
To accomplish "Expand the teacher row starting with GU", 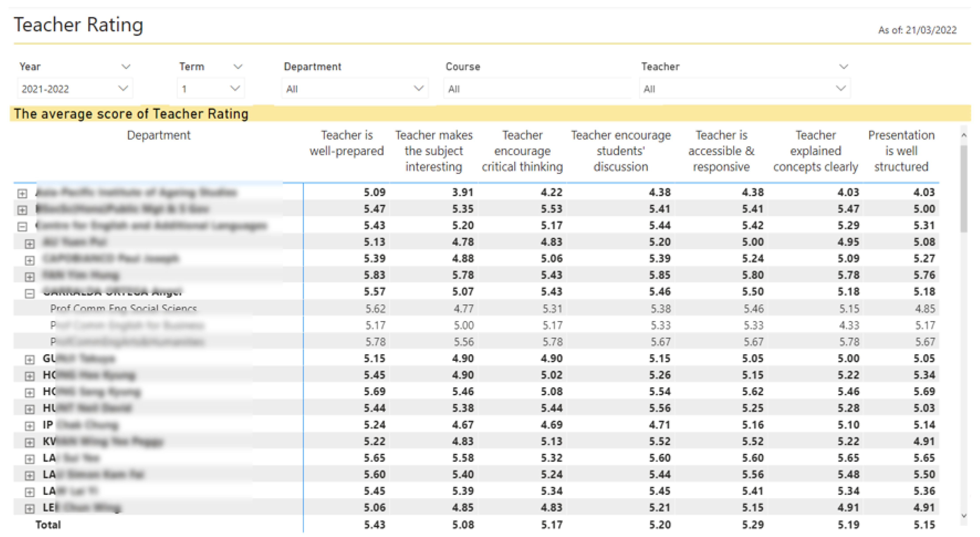I will click(29, 359).
